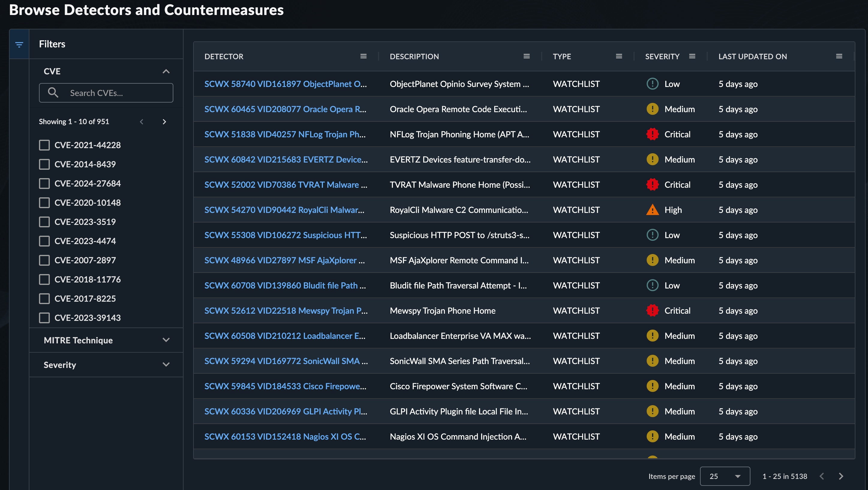The height and width of the screenshot is (490, 868).
Task: Open SCWX 60508 Loadbalancer detector link
Action: click(x=285, y=336)
